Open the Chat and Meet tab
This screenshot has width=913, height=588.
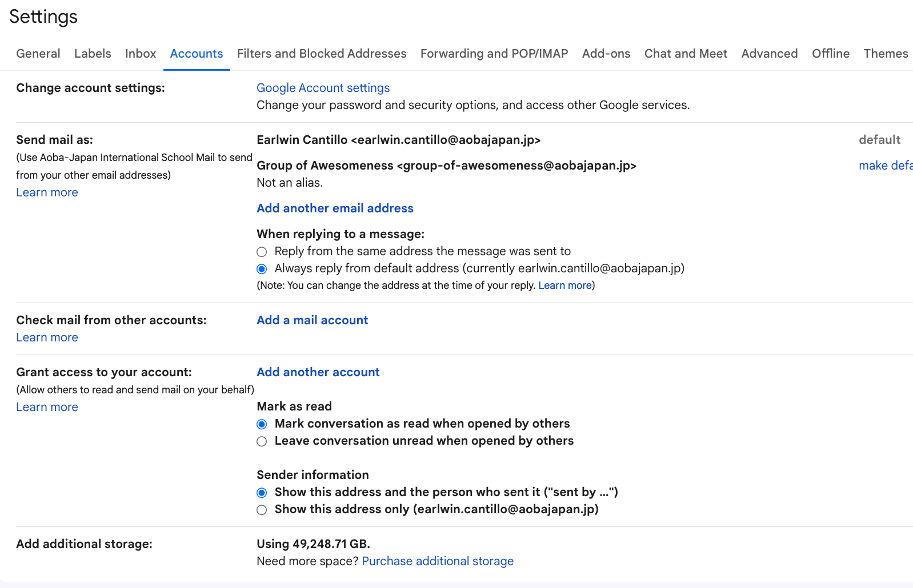coord(686,54)
